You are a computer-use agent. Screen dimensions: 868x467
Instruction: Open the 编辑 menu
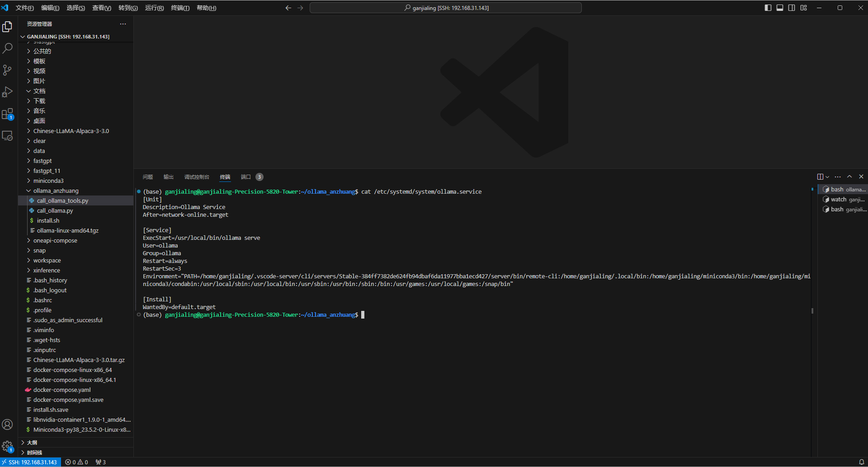click(50, 8)
